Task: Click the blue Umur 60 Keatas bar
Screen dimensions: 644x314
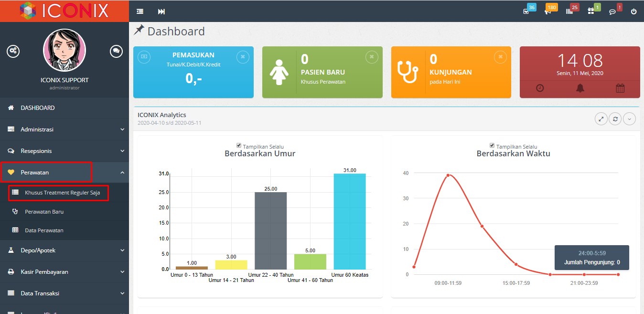Action: (x=349, y=221)
